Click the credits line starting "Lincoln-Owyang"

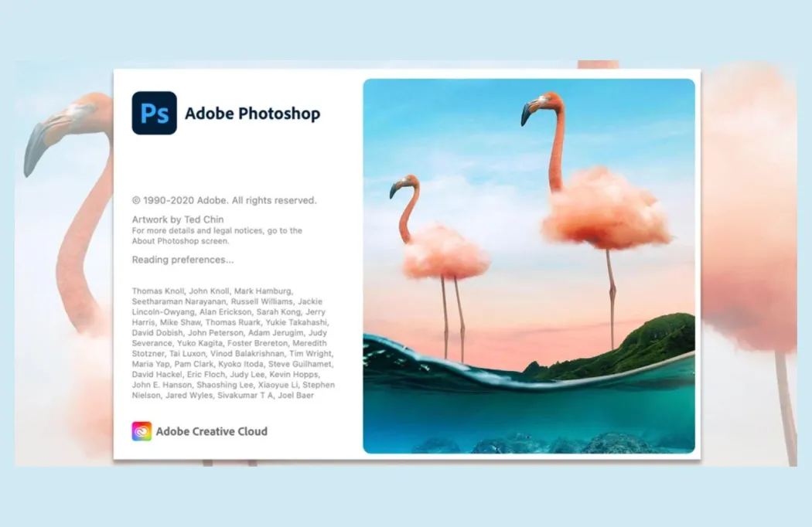click(228, 311)
